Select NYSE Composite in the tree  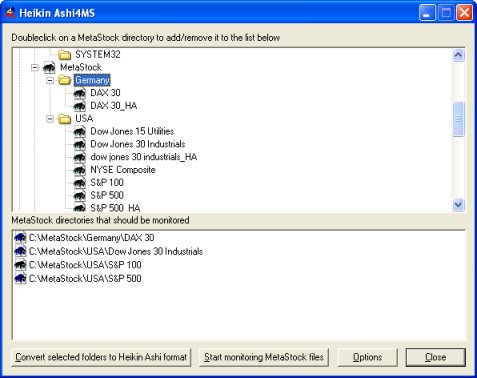(123, 170)
